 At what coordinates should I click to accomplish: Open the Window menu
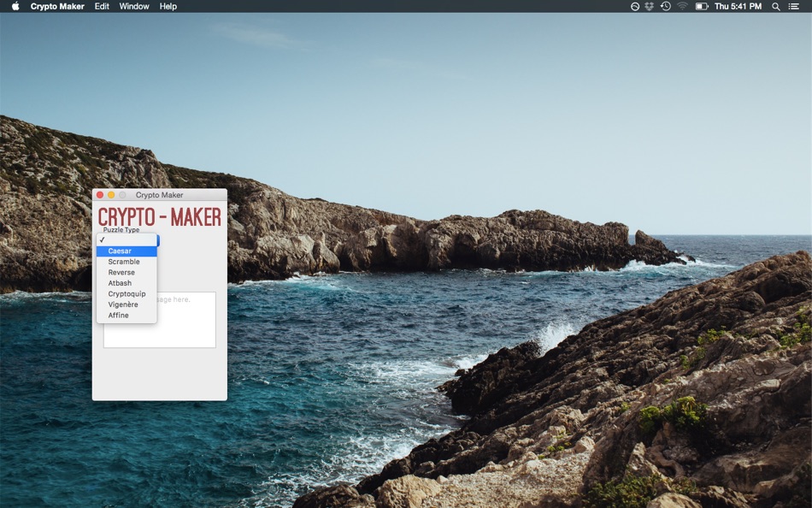tap(134, 6)
